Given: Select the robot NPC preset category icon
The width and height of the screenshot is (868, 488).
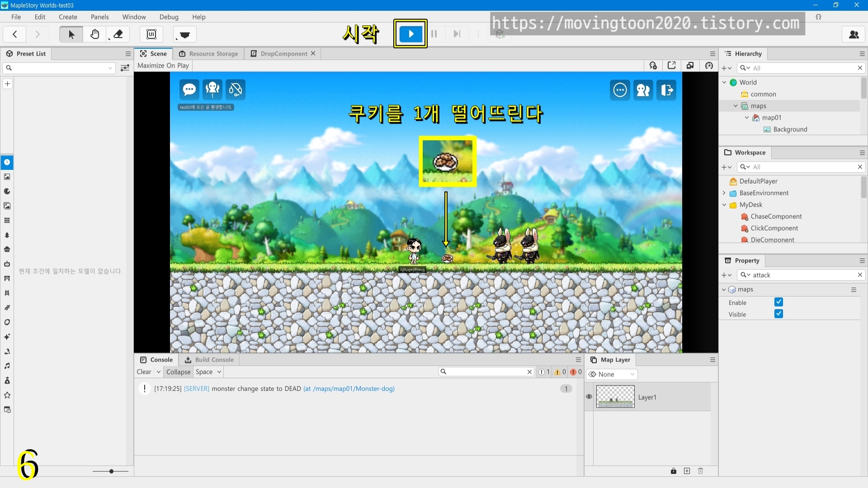Looking at the screenshot, I should [x=7, y=264].
